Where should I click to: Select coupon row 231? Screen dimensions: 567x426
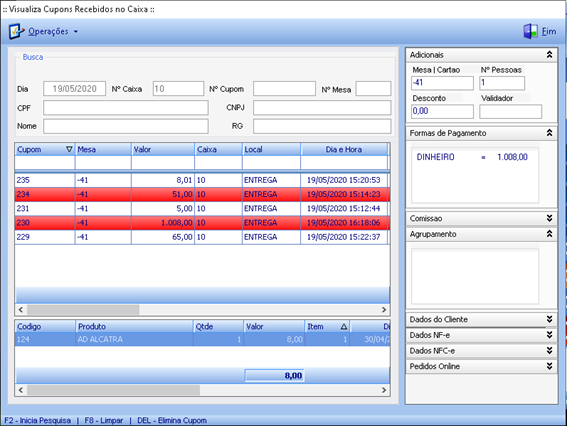tap(202, 208)
